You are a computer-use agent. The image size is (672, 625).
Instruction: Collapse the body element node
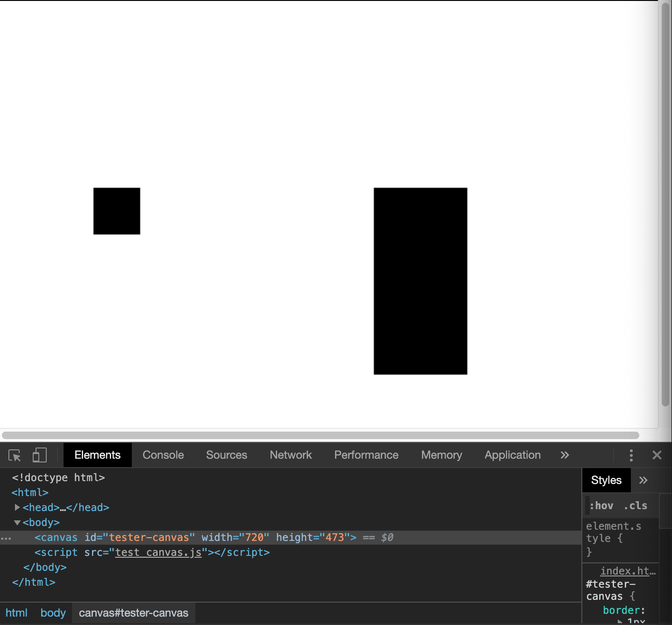(17, 523)
